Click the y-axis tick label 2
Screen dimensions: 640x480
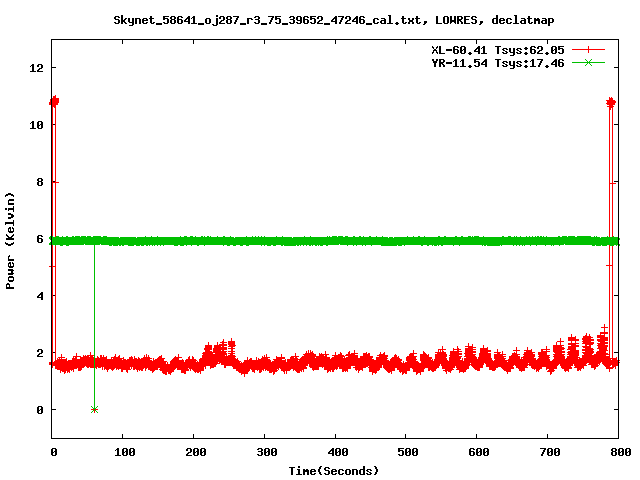click(x=40, y=353)
